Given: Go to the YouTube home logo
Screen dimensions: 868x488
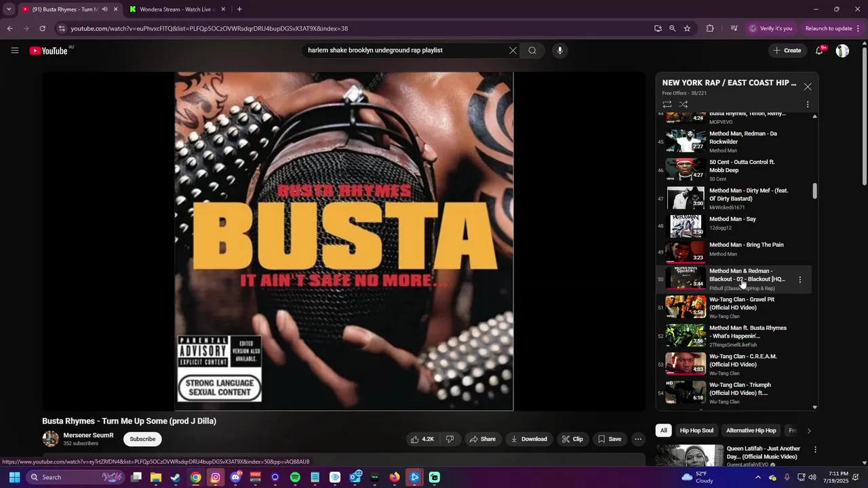Looking at the screenshot, I should coord(49,51).
